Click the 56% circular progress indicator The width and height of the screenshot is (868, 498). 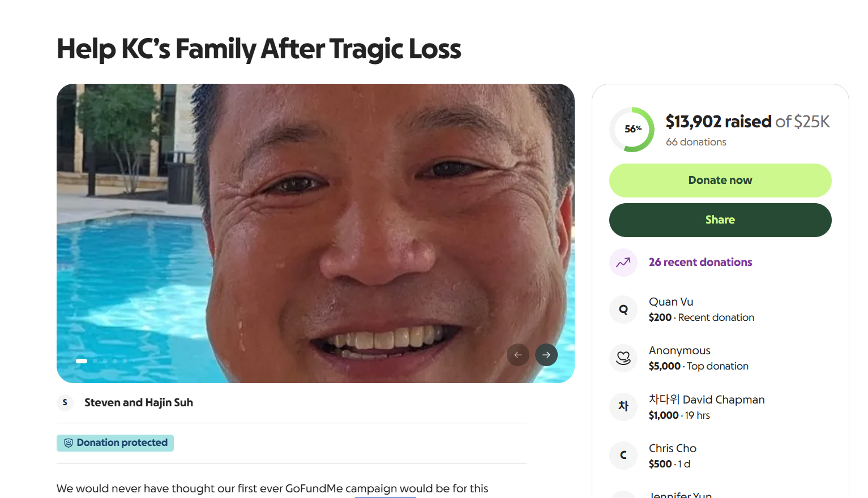(x=632, y=130)
